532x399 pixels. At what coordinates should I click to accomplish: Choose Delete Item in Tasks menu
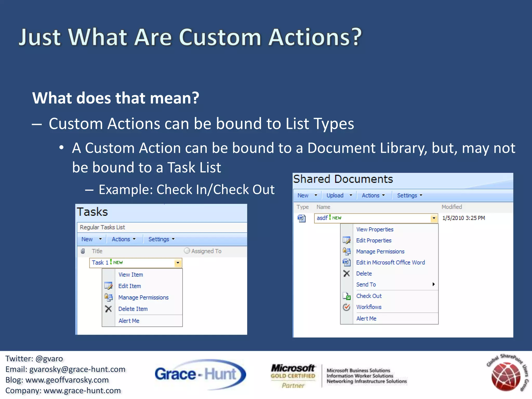[x=133, y=309]
